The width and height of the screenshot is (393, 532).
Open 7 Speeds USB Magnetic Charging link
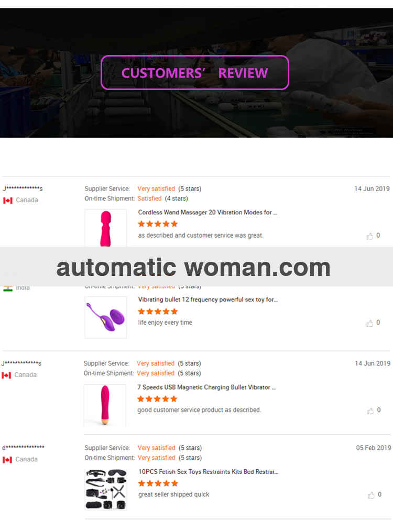tap(206, 387)
